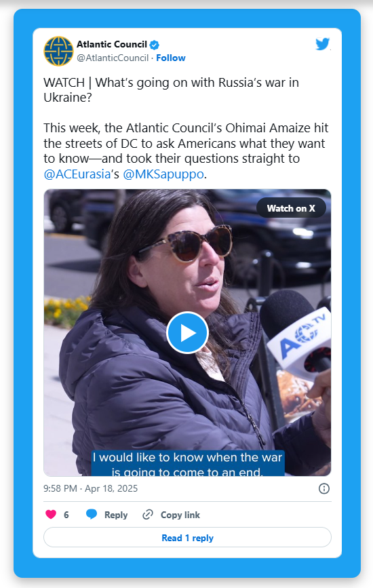Click the Atlantic Council display name
The height and width of the screenshot is (588, 373).
112,44
